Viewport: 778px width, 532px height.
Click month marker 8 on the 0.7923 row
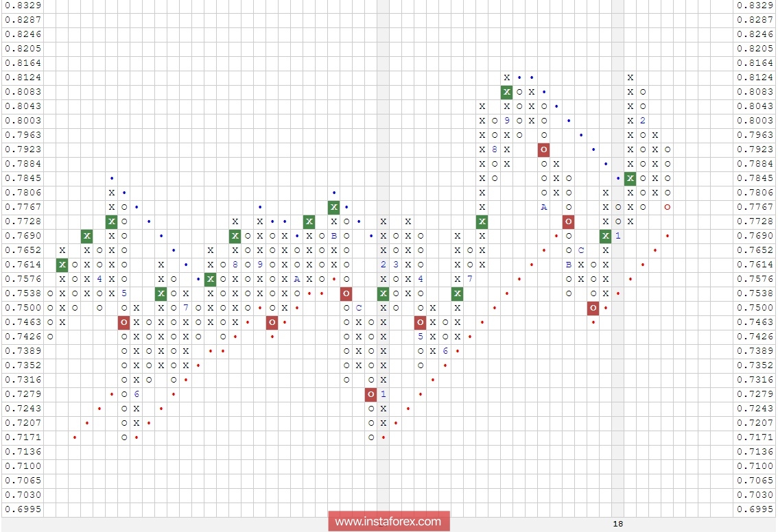coord(494,149)
